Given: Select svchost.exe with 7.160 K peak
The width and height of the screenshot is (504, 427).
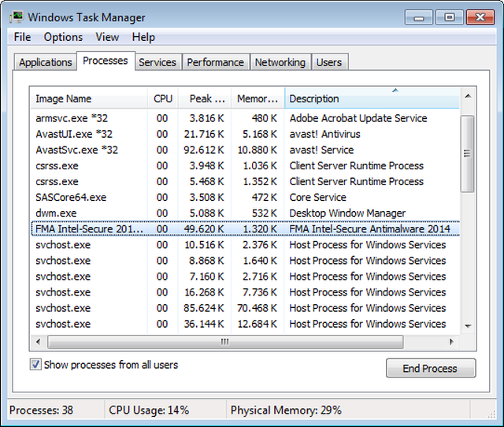Looking at the screenshot, I should pos(245,277).
